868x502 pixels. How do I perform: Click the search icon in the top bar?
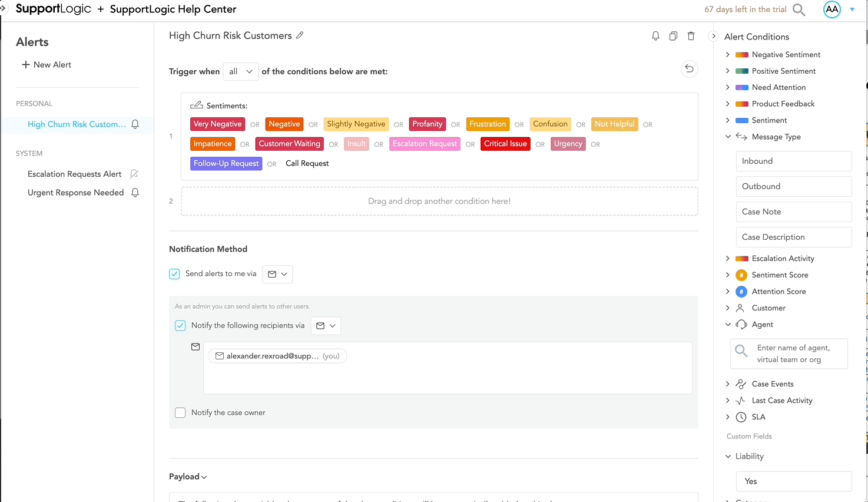(799, 9)
